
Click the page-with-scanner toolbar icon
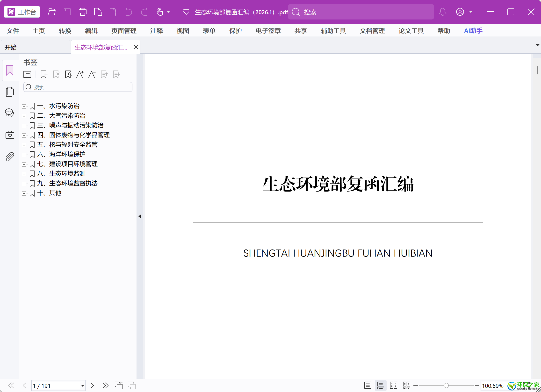tap(98, 12)
